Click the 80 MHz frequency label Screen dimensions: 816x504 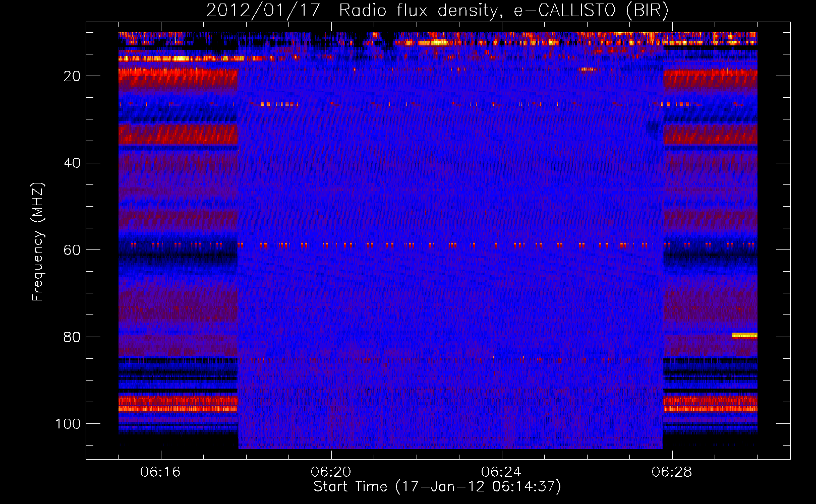(72, 337)
